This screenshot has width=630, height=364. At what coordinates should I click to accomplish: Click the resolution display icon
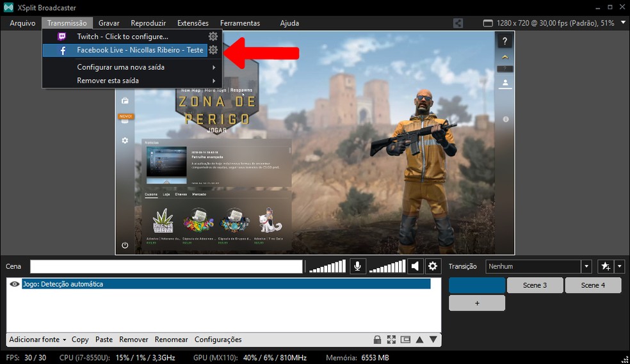(x=488, y=23)
